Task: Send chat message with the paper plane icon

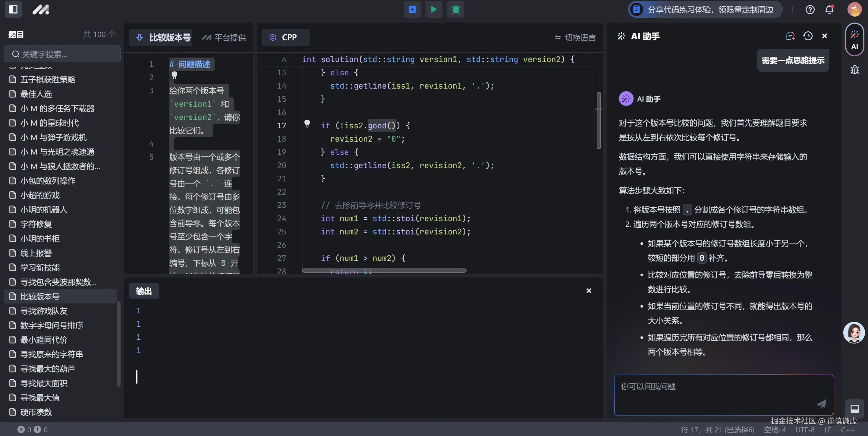Action: click(x=822, y=404)
